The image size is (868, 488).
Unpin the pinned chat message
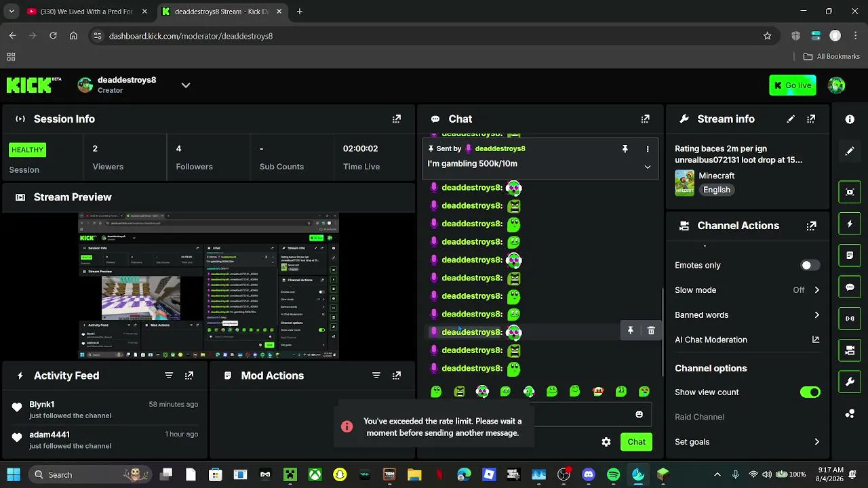click(625, 148)
